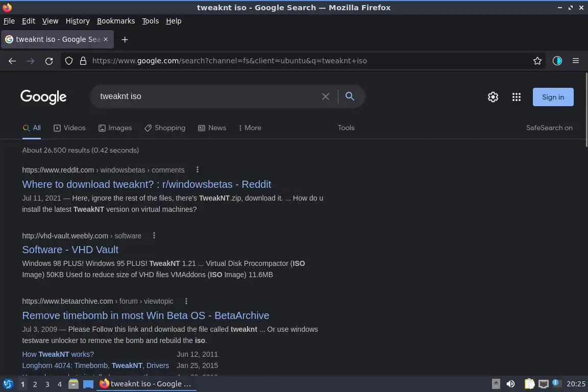Bookmark this page with the star icon
Image resolution: width=588 pixels, height=392 pixels.
537,61
